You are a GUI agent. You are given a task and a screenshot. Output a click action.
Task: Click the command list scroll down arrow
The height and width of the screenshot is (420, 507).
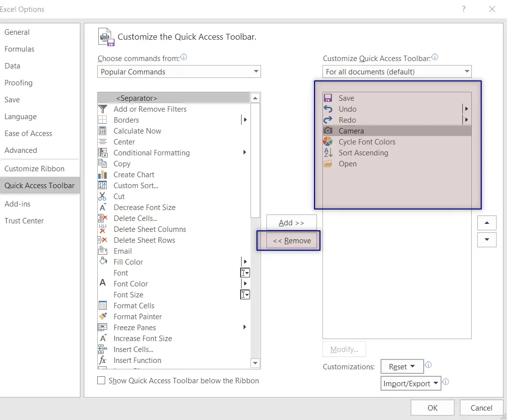255,363
